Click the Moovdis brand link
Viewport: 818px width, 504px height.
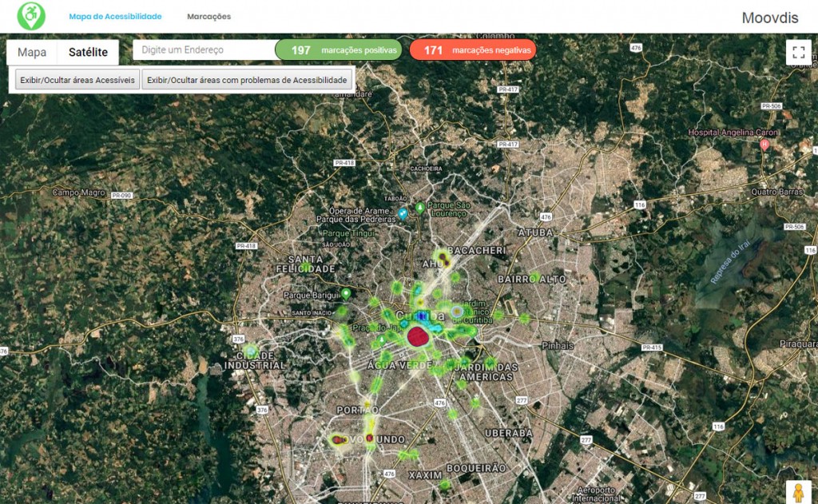click(769, 18)
